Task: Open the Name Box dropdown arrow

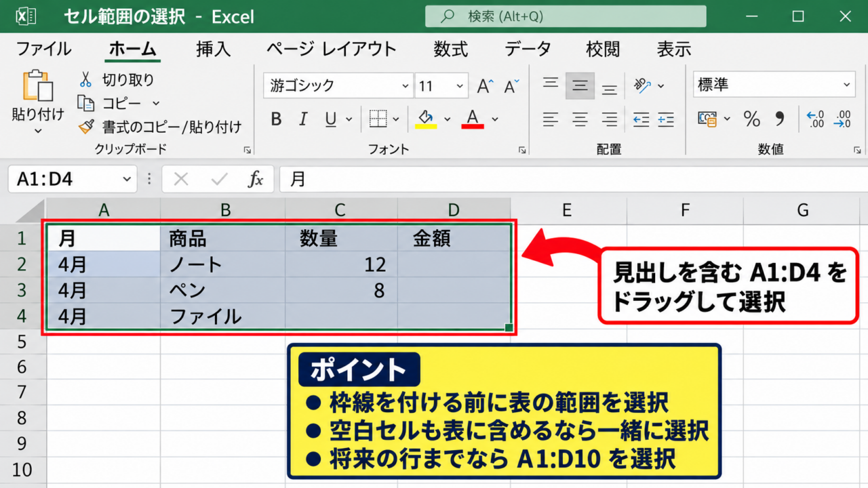Action: pos(126,179)
